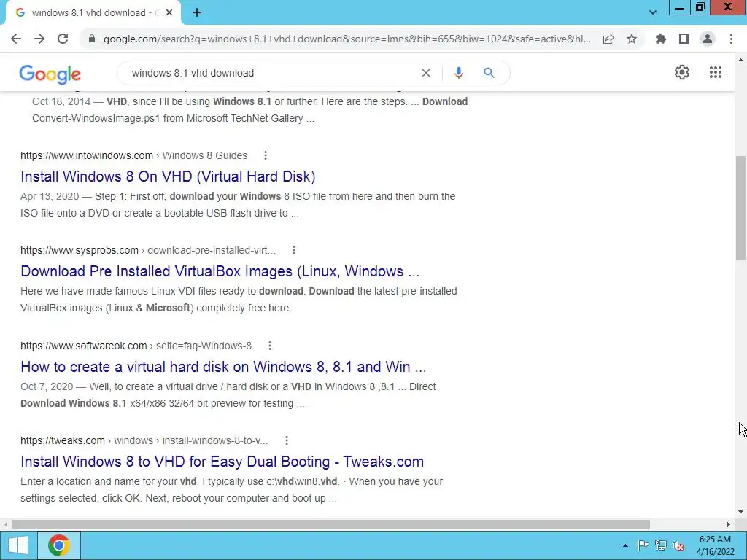Open Download Pre Installed VirtualBox Images result
747x560 pixels.
point(220,271)
